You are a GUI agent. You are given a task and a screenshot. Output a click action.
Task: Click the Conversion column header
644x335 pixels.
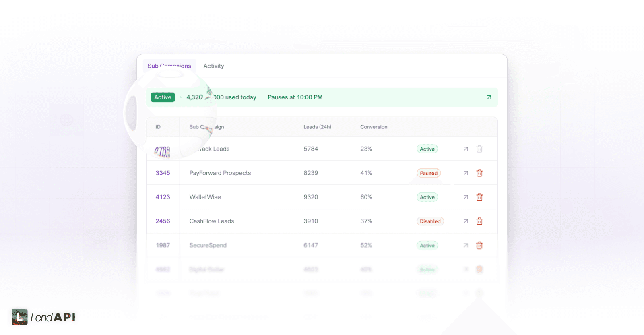click(x=374, y=127)
